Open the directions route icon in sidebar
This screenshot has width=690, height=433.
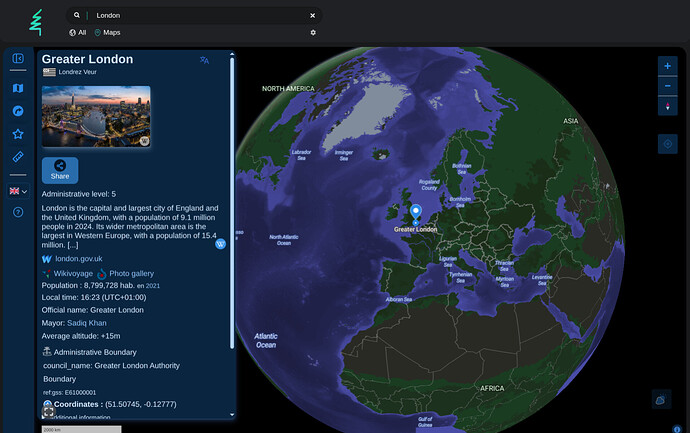pyautogui.click(x=18, y=111)
